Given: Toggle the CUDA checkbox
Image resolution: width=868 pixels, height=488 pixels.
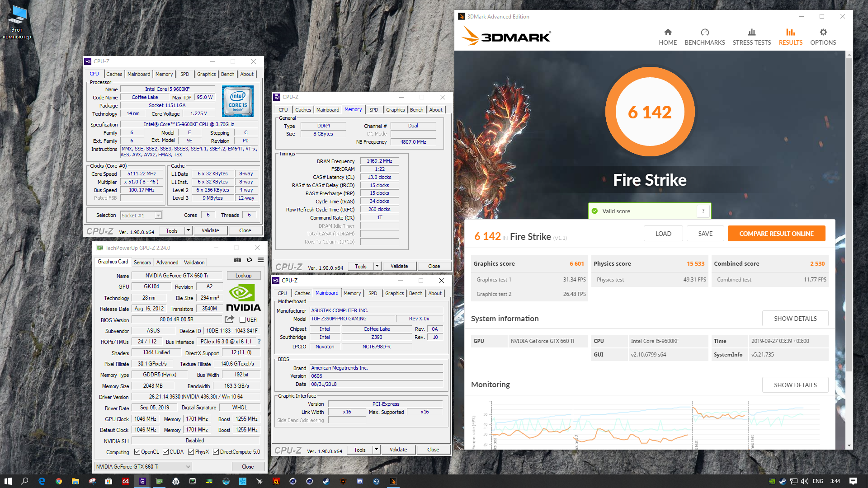Looking at the screenshot, I should 166,452.
